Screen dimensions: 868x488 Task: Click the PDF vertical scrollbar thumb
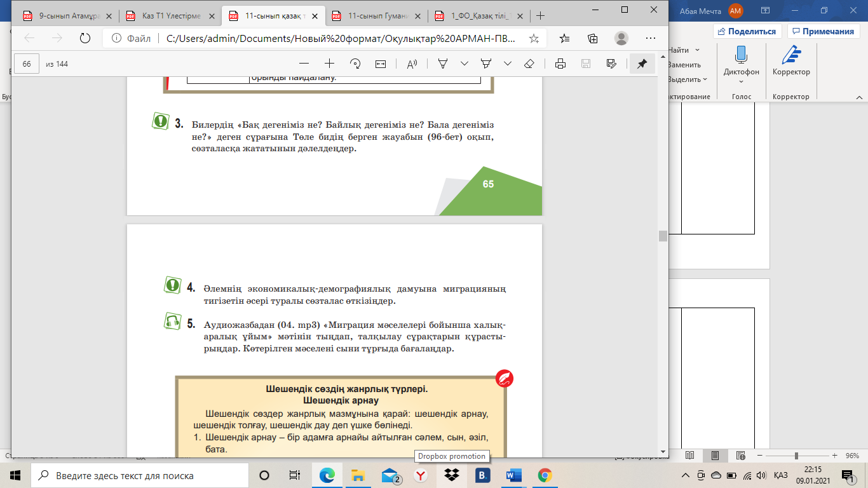click(663, 236)
